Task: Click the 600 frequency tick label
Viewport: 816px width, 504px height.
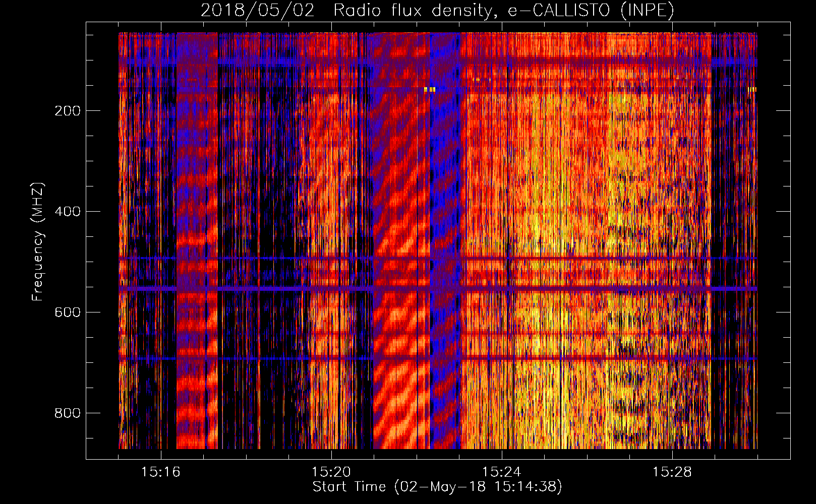Action: [68, 312]
